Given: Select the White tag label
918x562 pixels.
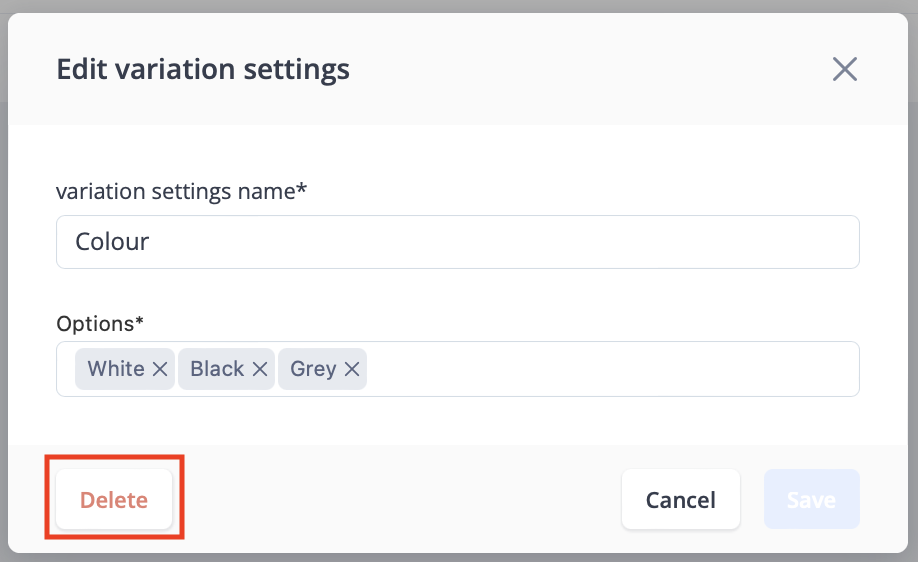Looking at the screenshot, I should (x=116, y=369).
